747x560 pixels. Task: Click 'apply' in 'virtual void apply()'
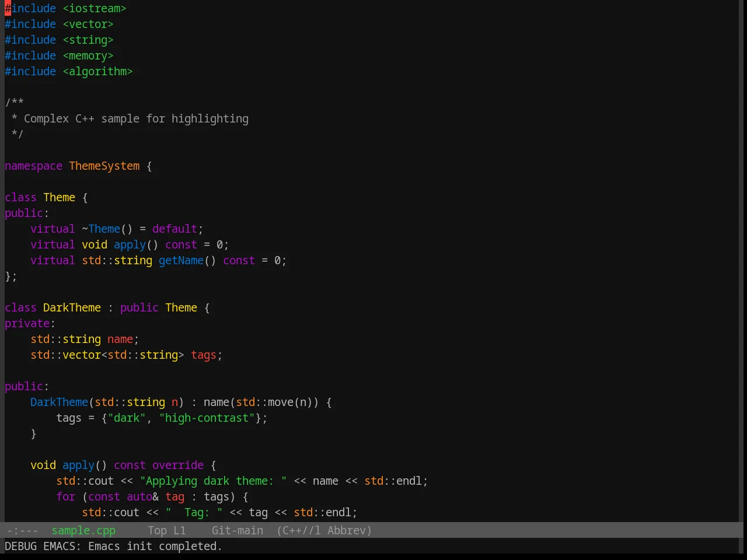130,244
